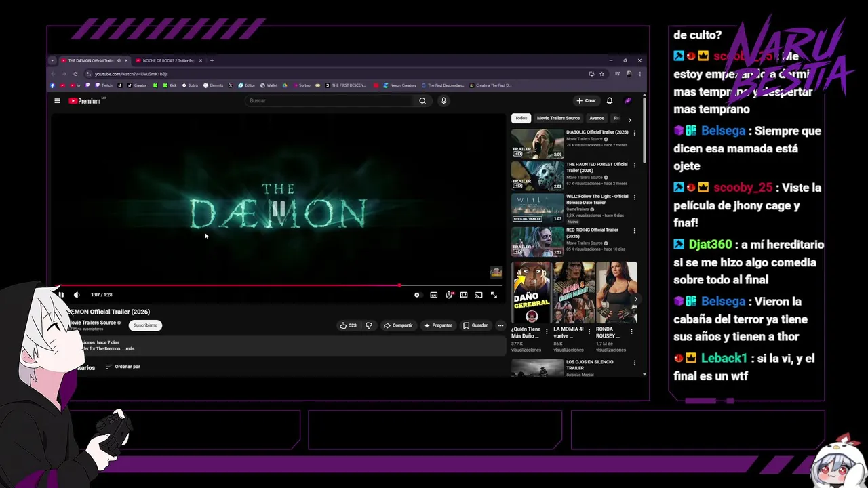
Task: Open the Movie Trailers Source channel
Action: 93,323
